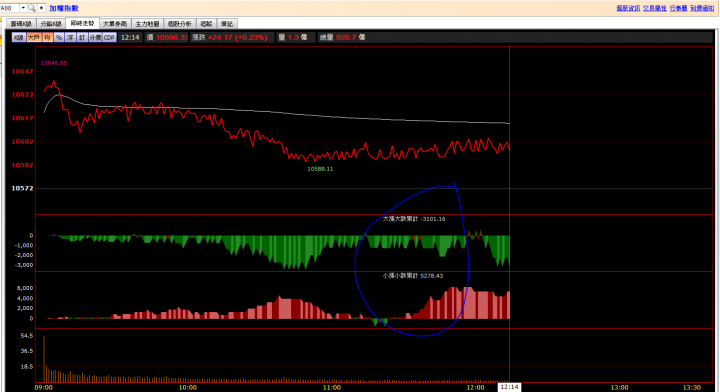
Task: Open the stock symbol dropdown arrow
Action: pyautogui.click(x=23, y=8)
